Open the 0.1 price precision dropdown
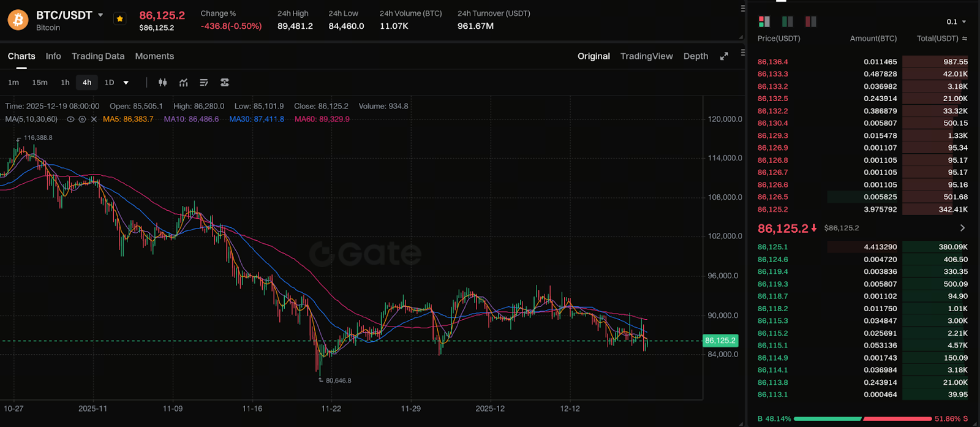 pyautogui.click(x=956, y=21)
